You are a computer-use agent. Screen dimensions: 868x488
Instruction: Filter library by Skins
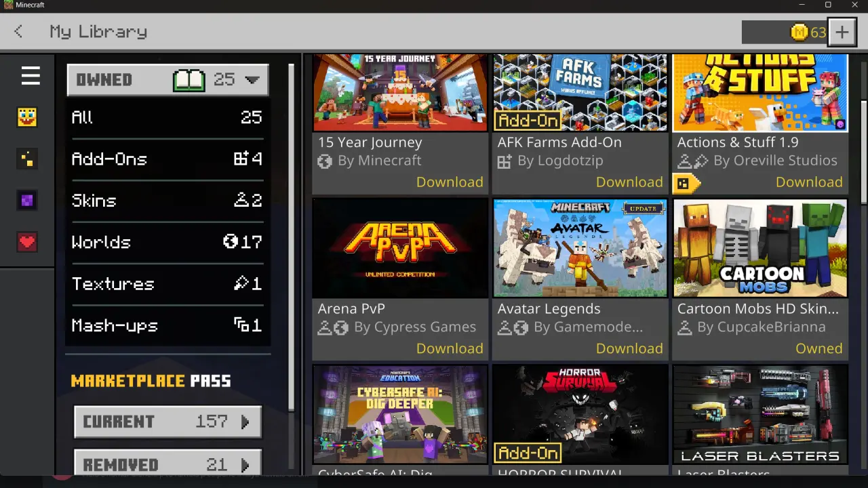[x=167, y=201]
